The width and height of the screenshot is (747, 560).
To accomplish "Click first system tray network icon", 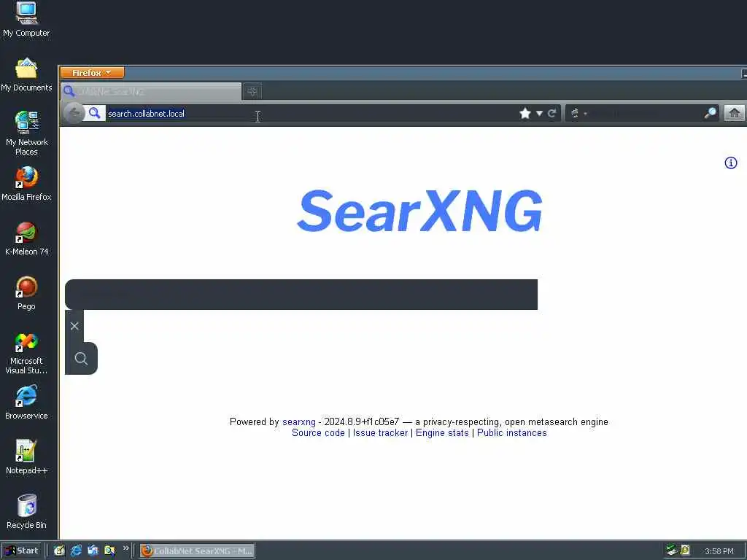I will (672, 551).
